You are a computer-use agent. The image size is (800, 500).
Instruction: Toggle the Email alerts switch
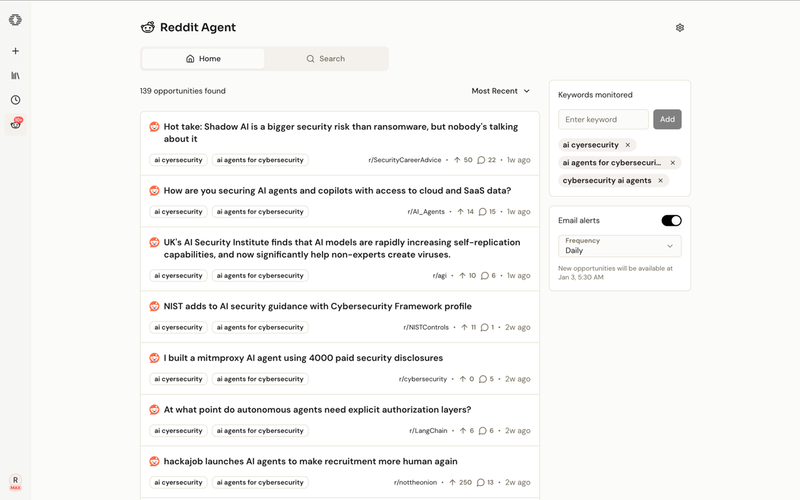click(x=671, y=220)
